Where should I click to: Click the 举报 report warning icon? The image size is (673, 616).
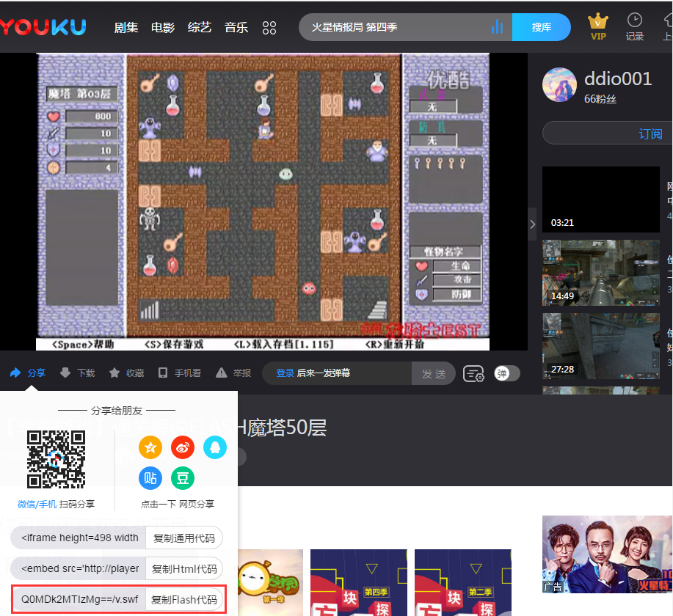coord(222,373)
